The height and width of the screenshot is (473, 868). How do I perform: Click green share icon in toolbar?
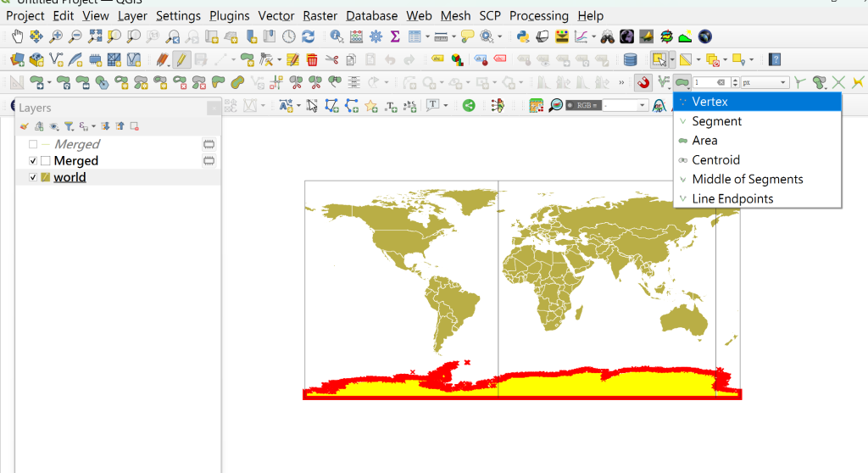pyautogui.click(x=469, y=105)
